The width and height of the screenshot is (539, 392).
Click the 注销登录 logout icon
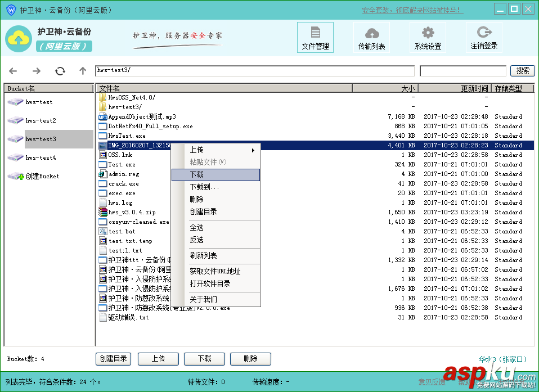coord(484,37)
